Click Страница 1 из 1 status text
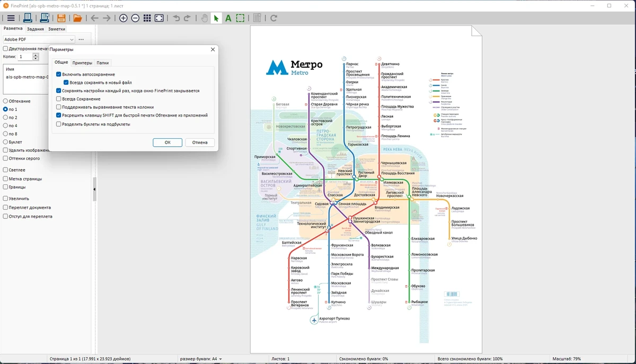The width and height of the screenshot is (636, 364). pos(90,359)
